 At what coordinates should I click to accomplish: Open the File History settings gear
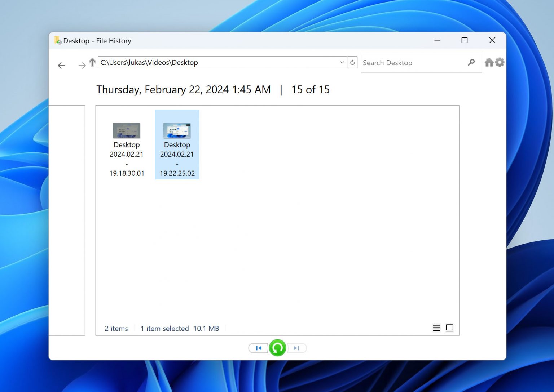click(500, 62)
